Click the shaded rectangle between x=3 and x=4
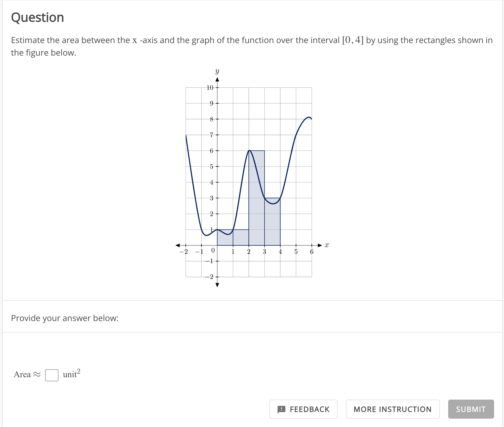Viewport: 504px width, 427px height. pos(272,222)
